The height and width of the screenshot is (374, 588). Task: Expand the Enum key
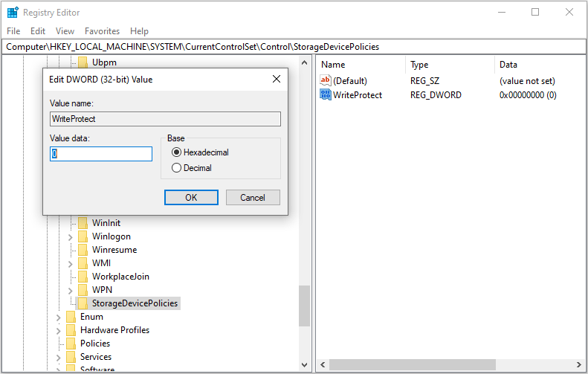(58, 317)
